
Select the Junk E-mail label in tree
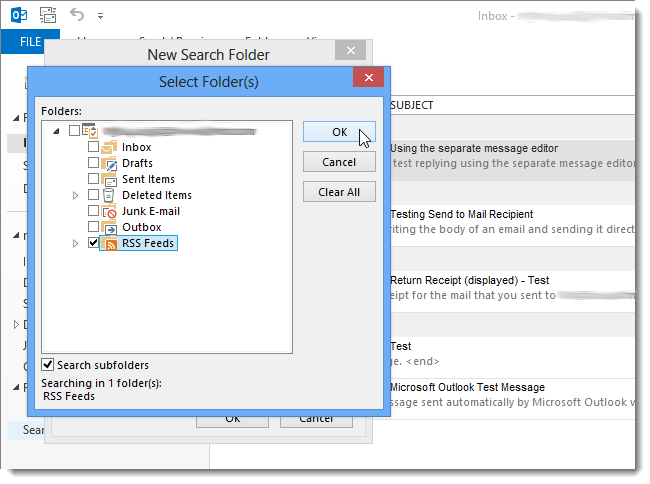pos(150,211)
